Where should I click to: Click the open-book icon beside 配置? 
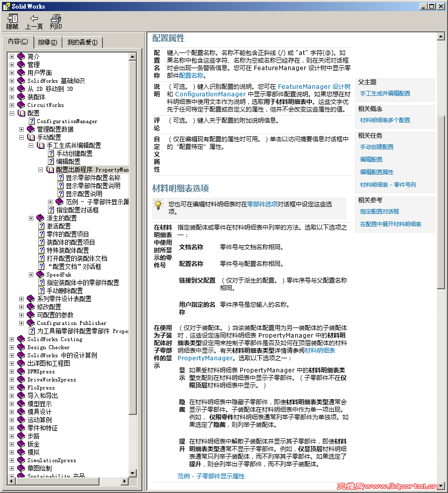(21, 113)
